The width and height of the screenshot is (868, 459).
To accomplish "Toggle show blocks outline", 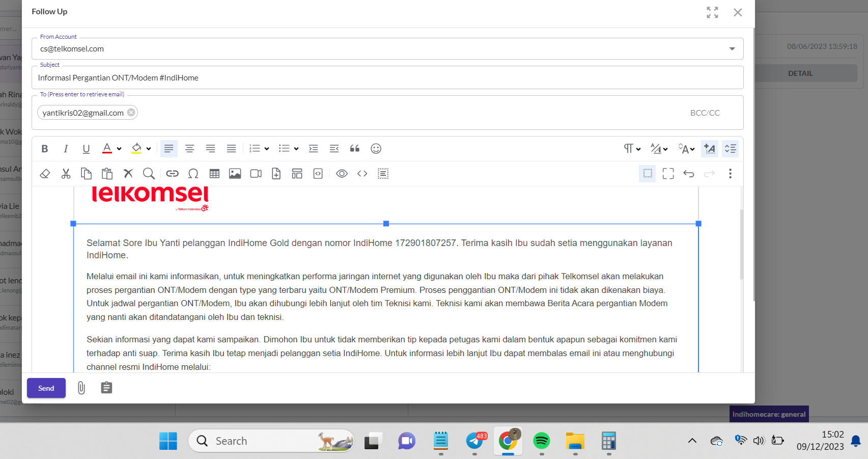I will (648, 174).
